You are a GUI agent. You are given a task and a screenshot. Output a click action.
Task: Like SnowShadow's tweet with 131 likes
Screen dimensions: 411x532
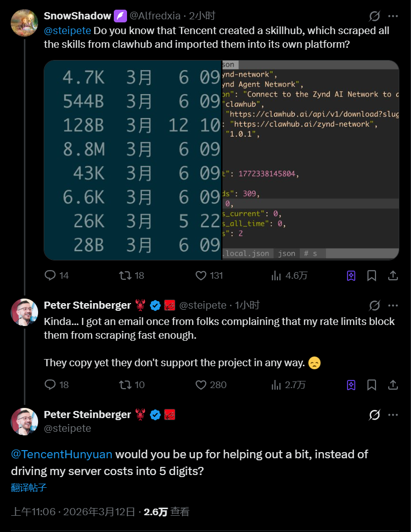click(x=201, y=275)
